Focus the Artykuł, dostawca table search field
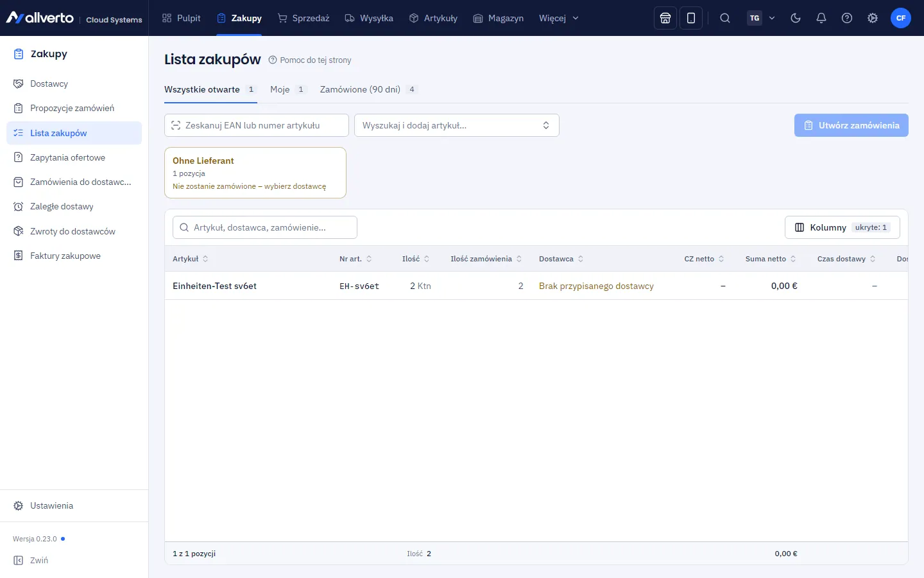This screenshot has width=924, height=578. (265, 227)
